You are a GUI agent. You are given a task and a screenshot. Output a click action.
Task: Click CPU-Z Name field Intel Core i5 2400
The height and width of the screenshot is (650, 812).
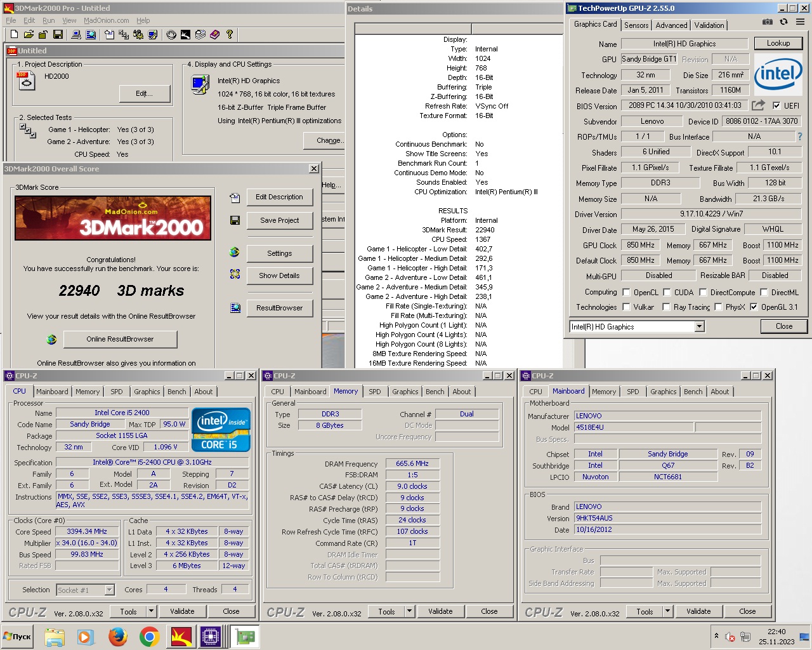[x=122, y=413]
